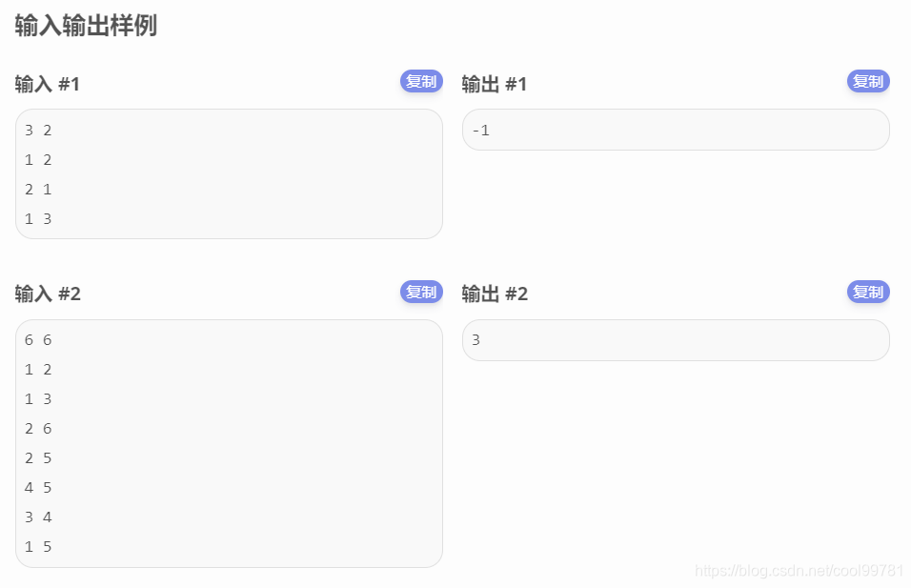
Task: Click inside the 输入 #1 sample box
Action: (x=229, y=173)
